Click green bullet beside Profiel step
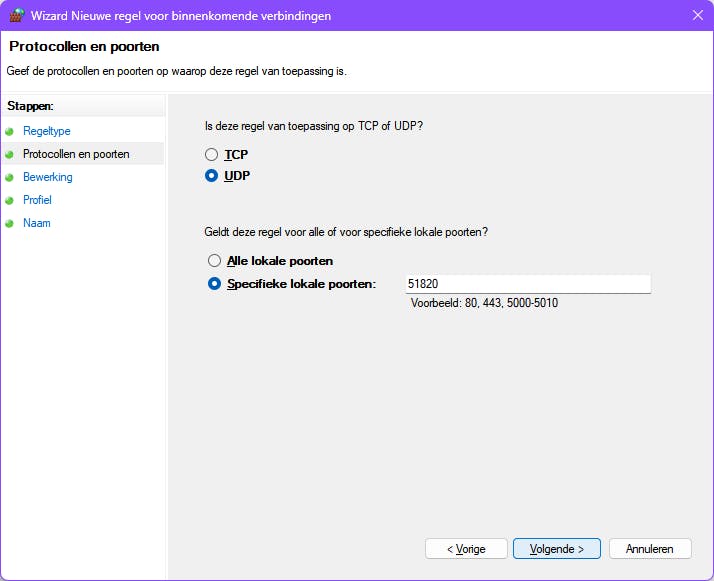This screenshot has width=714, height=581. (x=10, y=200)
